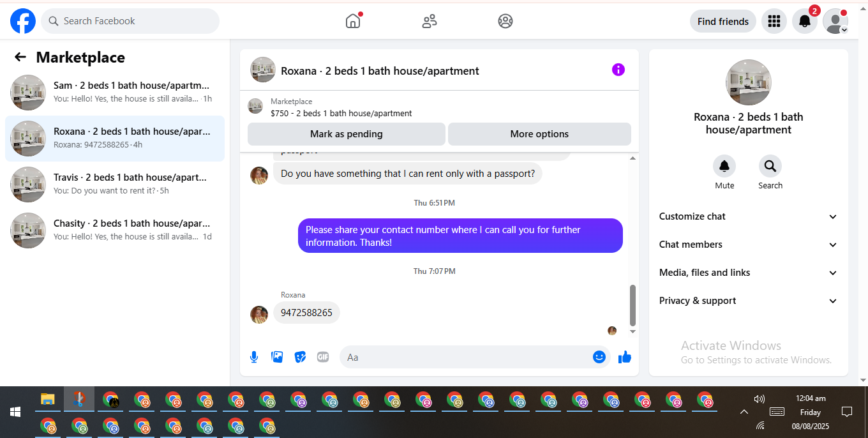Viewport: 868px width, 438px height.
Task: Open conversation information purple icon
Action: (x=618, y=70)
